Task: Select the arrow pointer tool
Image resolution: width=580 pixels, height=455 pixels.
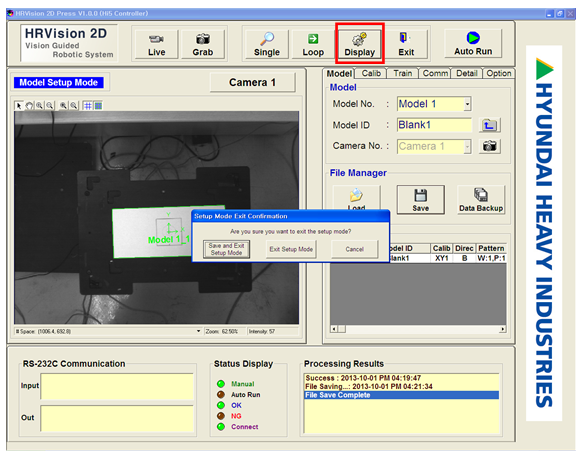Action: click(19, 106)
